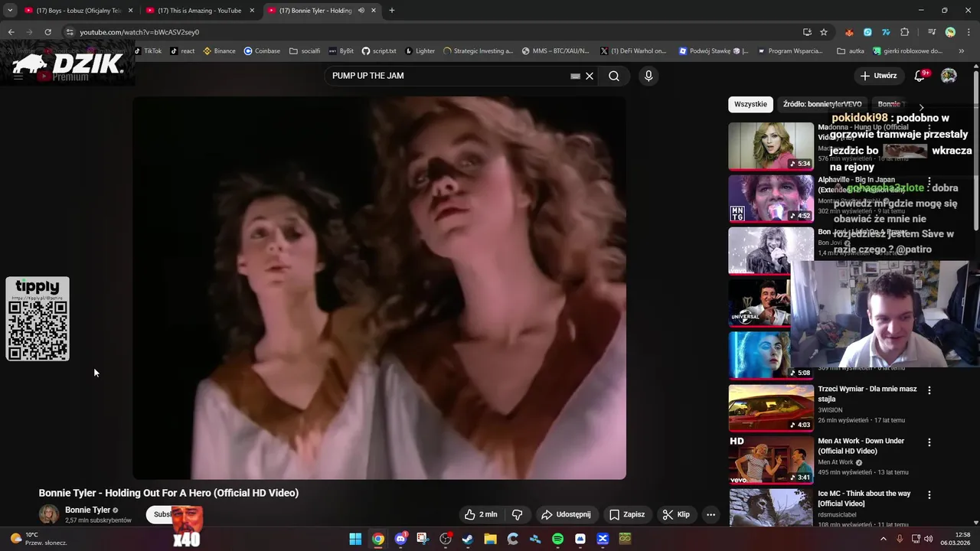
Task: Open Spotify from the taskbar
Action: pyautogui.click(x=557, y=539)
